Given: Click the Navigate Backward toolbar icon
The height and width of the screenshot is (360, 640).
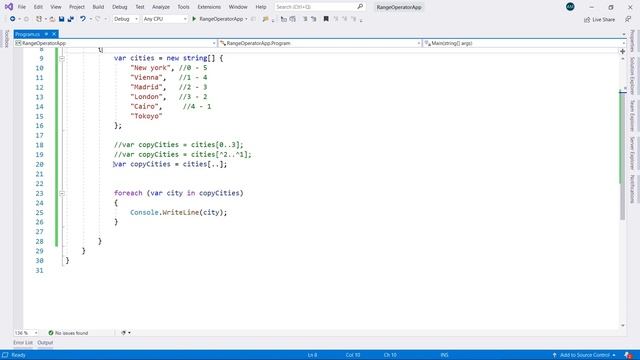Looking at the screenshot, I should [x=13, y=19].
